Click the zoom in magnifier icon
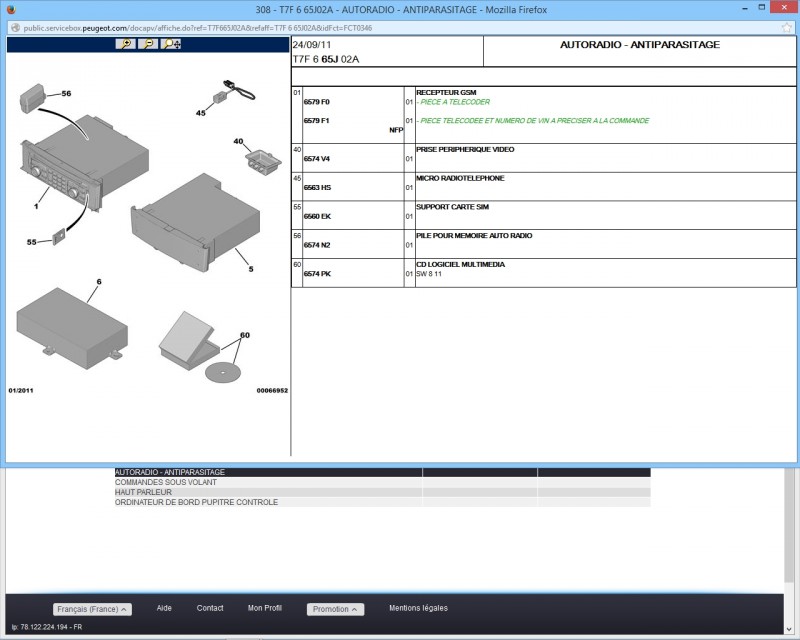Viewport: 800px width, 640px height. (125, 44)
